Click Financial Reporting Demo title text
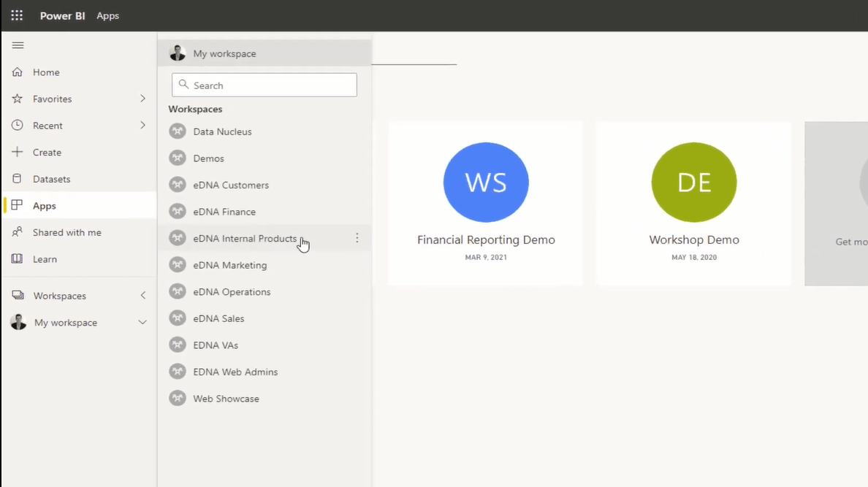The width and height of the screenshot is (868, 487). tap(486, 239)
